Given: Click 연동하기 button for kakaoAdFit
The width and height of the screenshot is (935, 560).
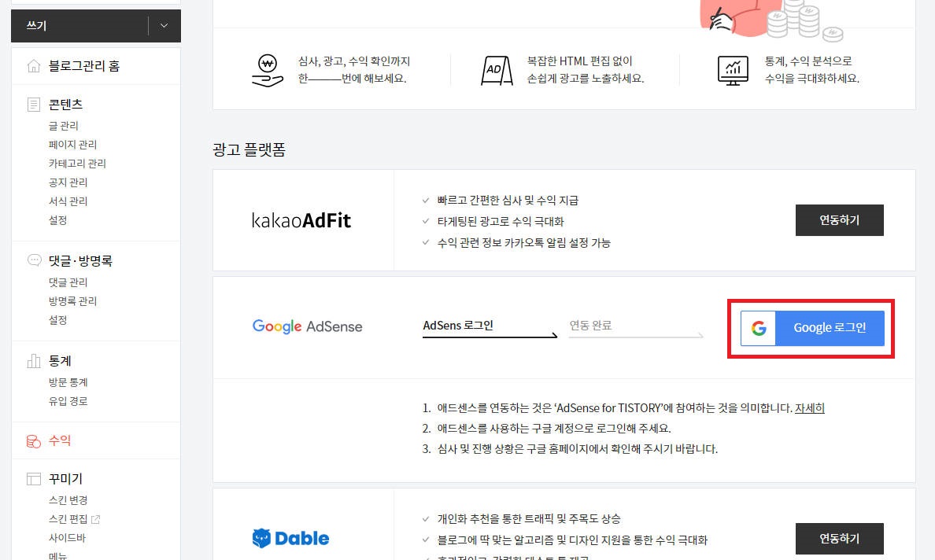Looking at the screenshot, I should tap(840, 220).
